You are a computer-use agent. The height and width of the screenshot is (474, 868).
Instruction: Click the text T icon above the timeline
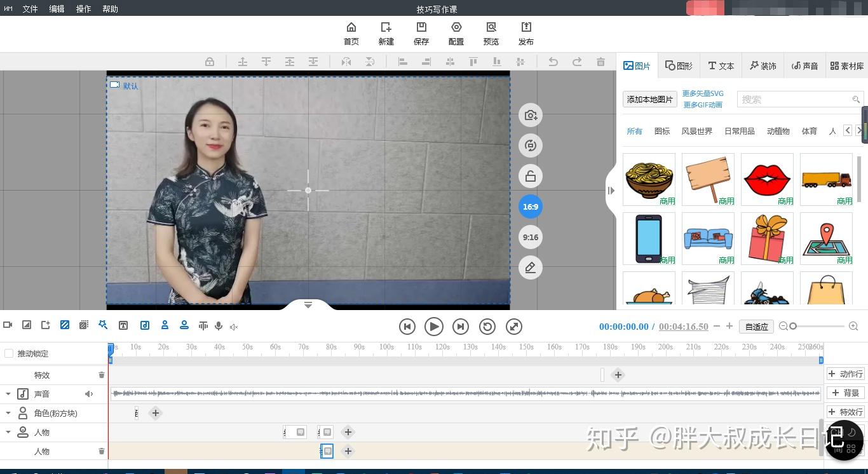pyautogui.click(x=123, y=325)
